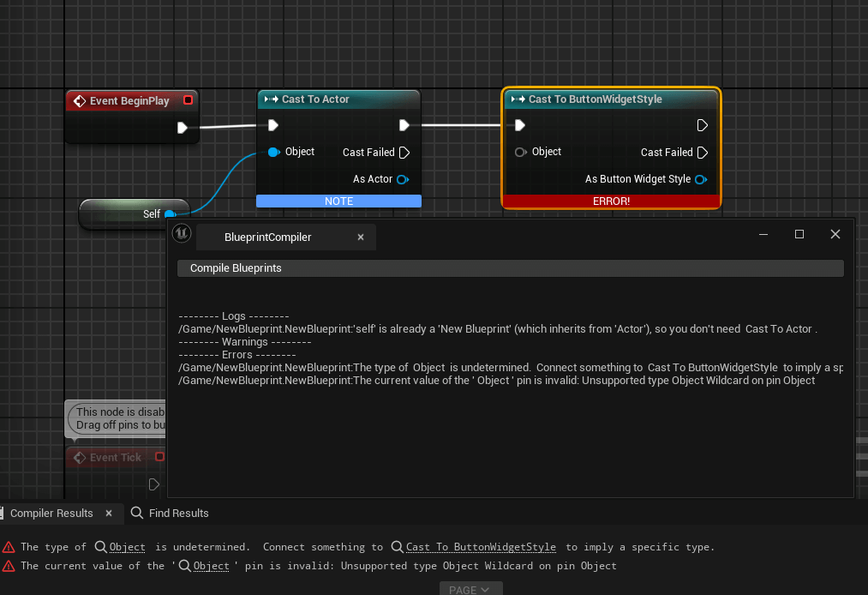The height and width of the screenshot is (595, 868).
Task: Click the red delegate pin on Event BeginPlay
Action: [x=189, y=100]
